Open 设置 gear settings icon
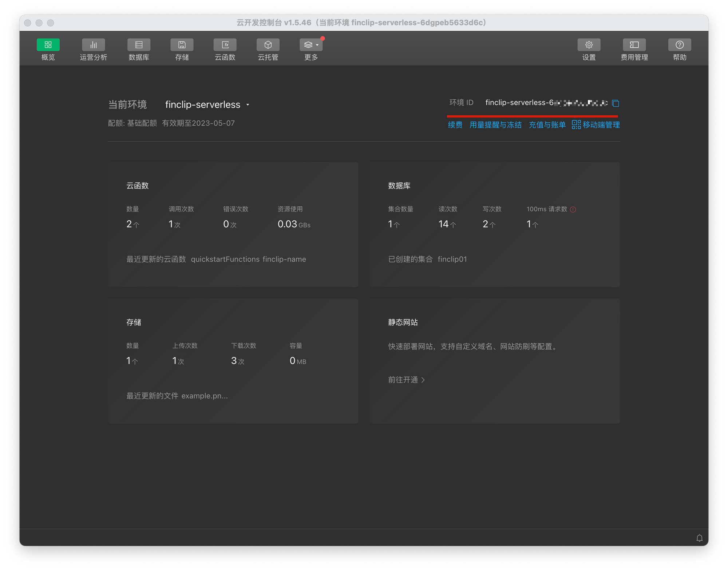This screenshot has width=728, height=570. tap(589, 45)
